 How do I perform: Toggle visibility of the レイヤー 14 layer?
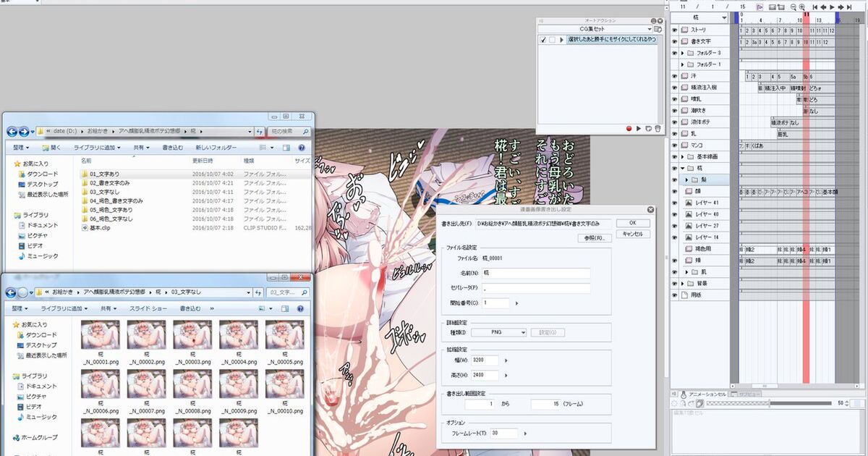point(674,237)
